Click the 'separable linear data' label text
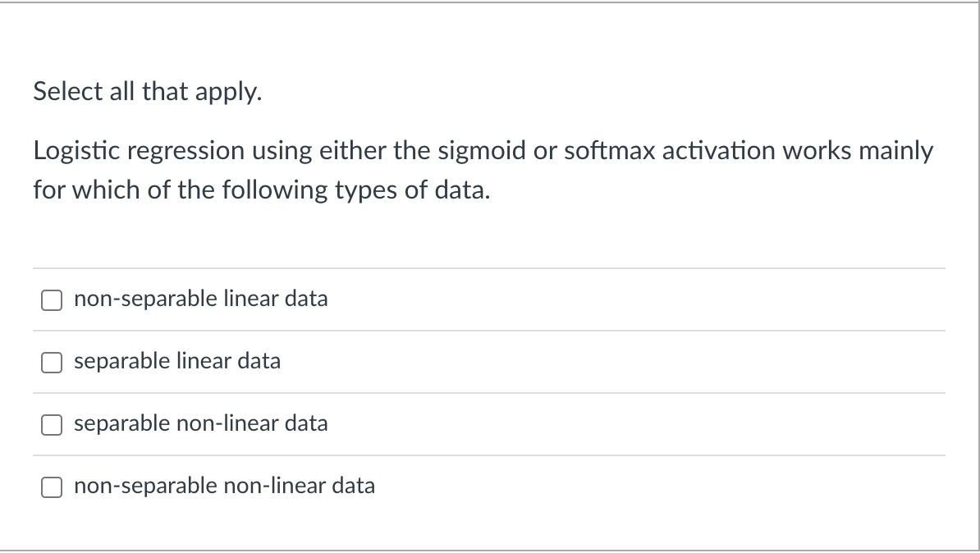 click(177, 361)
